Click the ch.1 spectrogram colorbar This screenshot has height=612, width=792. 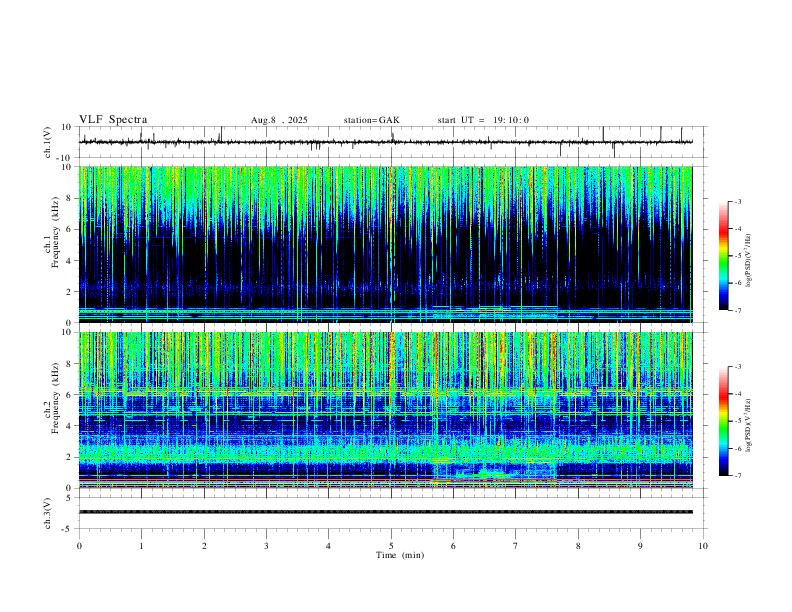[x=724, y=256]
